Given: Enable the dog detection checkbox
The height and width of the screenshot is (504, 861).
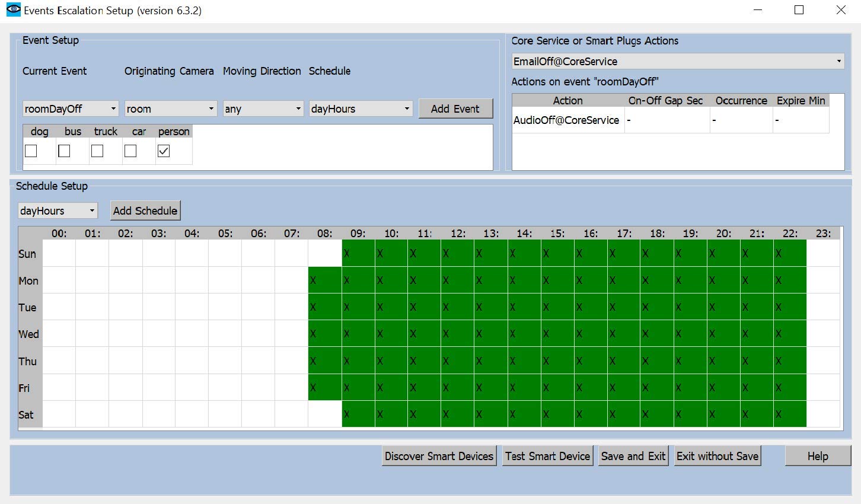Looking at the screenshot, I should 31,151.
